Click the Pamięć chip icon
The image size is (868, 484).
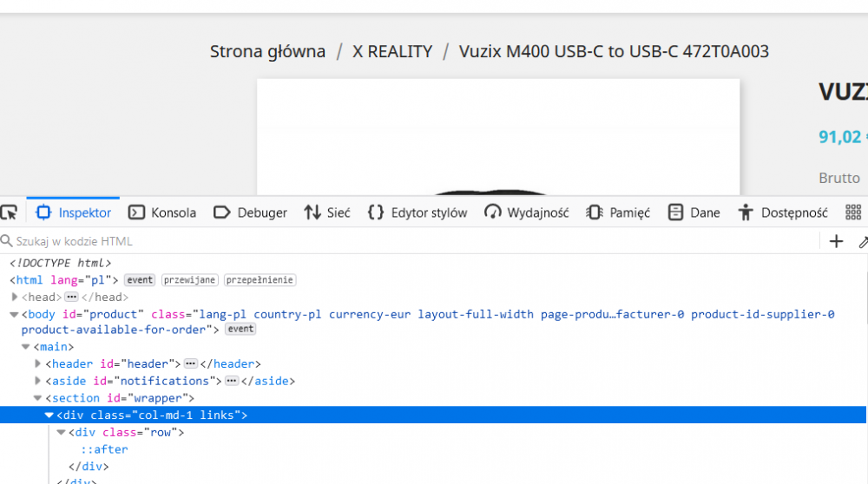point(595,213)
